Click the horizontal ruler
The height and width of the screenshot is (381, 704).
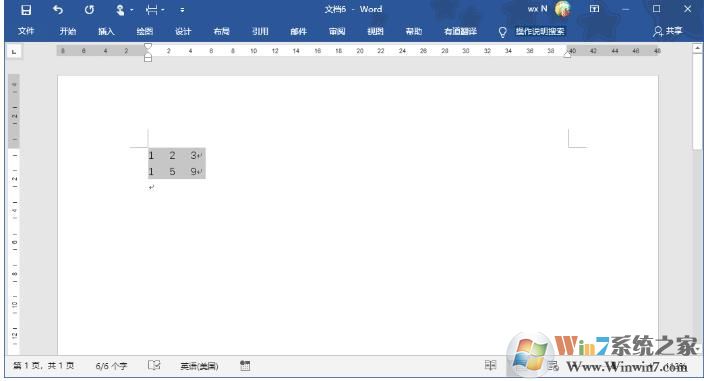tap(358, 51)
